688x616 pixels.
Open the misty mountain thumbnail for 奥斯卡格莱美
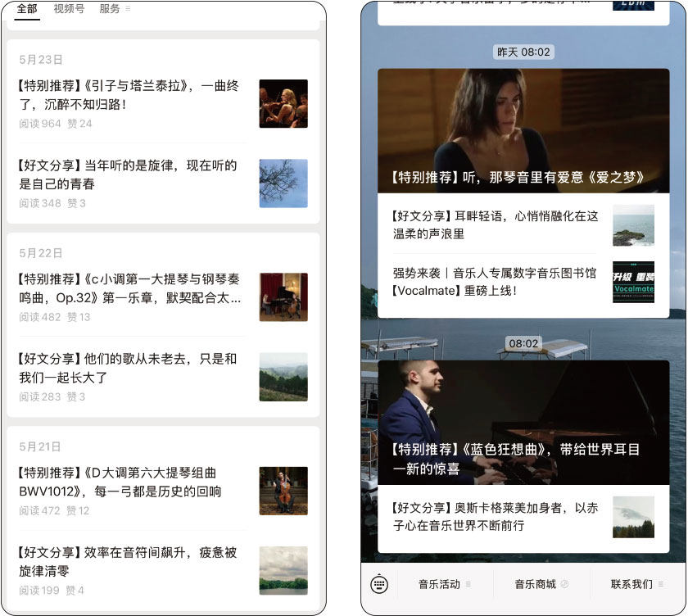[x=633, y=517]
